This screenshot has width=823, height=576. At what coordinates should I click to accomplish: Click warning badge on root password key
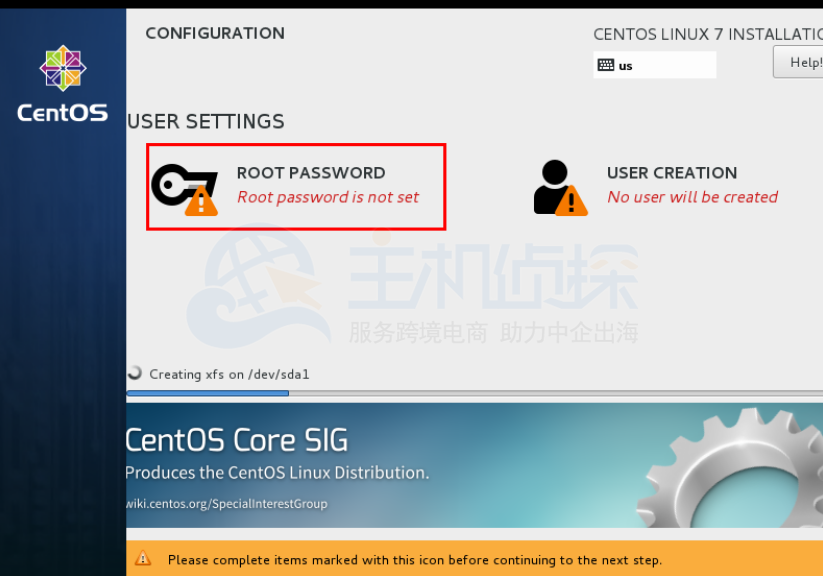(x=201, y=201)
